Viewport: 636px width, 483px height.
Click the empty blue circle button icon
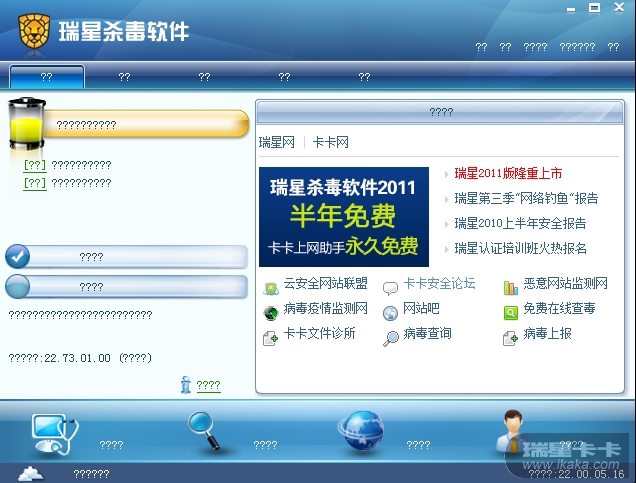pos(17,287)
